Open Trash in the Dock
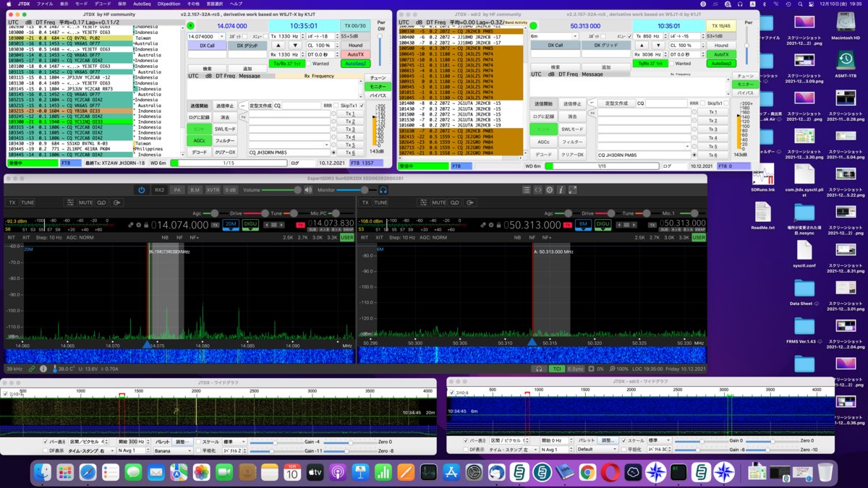868x488 pixels. [x=825, y=473]
